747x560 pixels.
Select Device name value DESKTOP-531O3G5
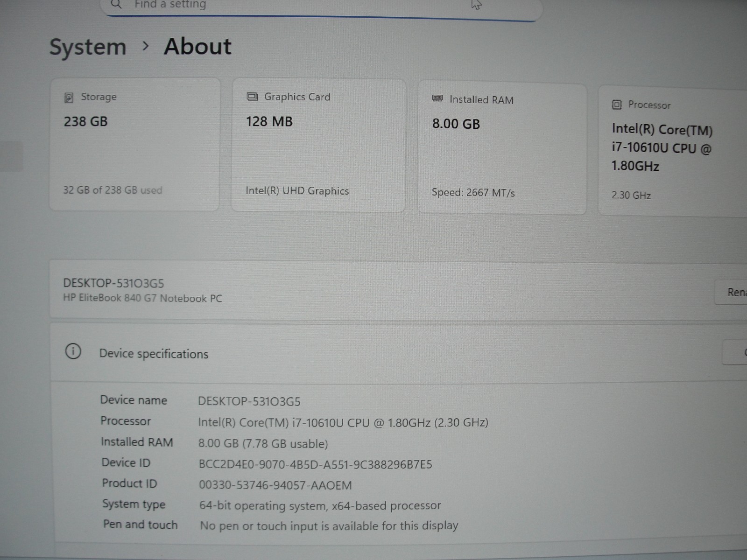(x=249, y=401)
